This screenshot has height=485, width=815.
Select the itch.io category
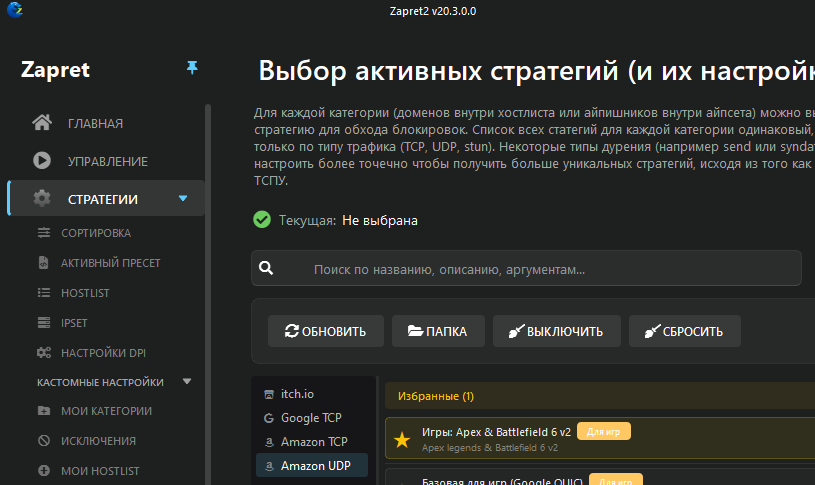pos(312,394)
